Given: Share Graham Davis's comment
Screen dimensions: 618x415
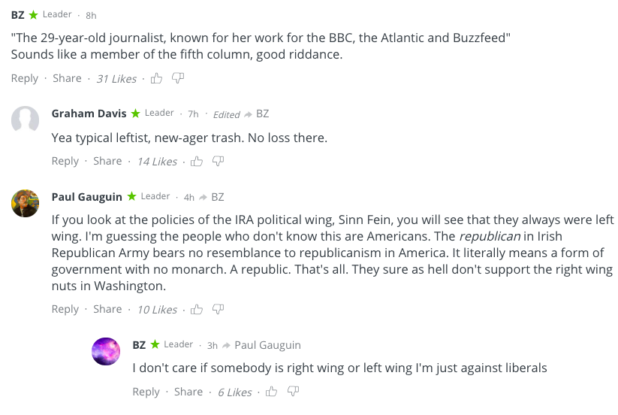Looking at the screenshot, I should click(107, 161).
